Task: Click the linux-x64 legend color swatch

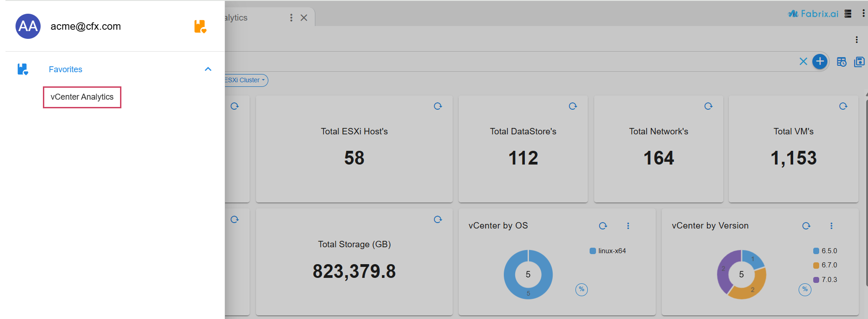Action: pyautogui.click(x=593, y=251)
